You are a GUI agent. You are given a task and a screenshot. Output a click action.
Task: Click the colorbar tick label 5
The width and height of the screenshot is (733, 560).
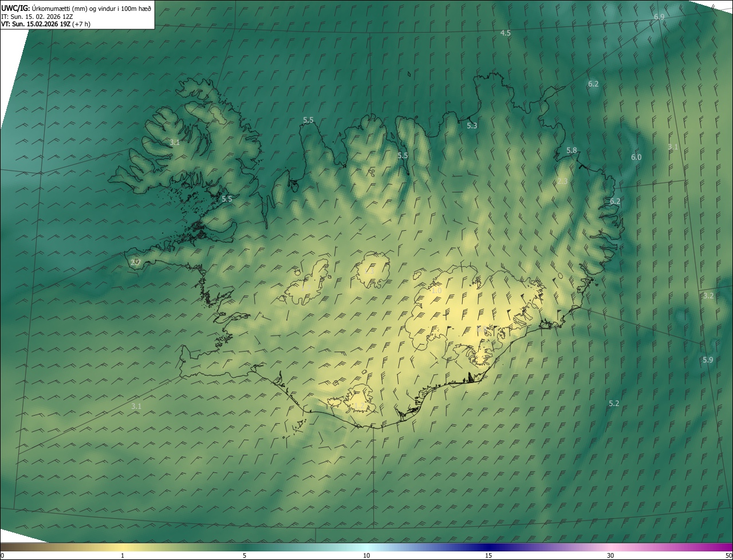[x=245, y=555]
